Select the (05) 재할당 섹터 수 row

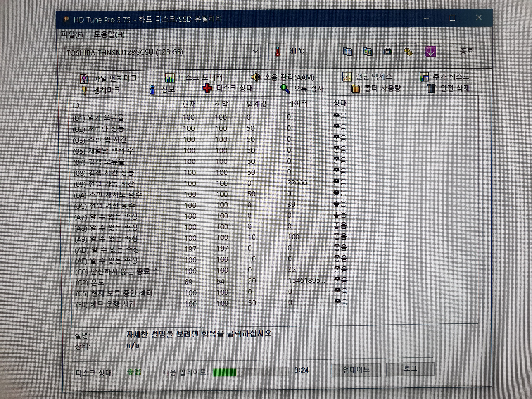(x=210, y=151)
